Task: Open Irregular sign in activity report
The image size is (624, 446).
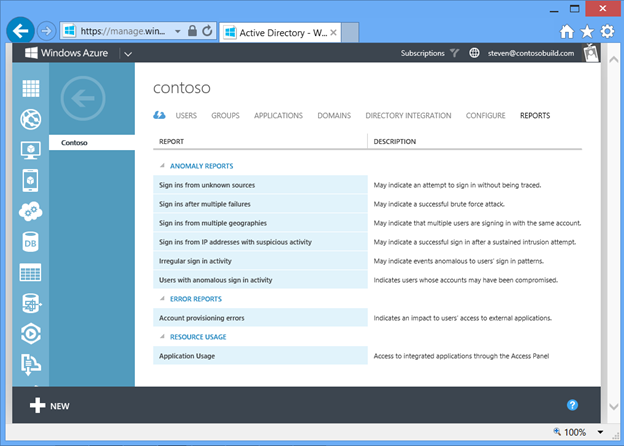Action: tap(260, 261)
